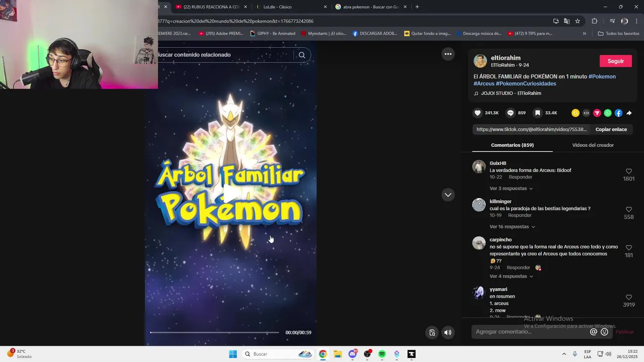Click the red 'Seguir' button

[615, 61]
